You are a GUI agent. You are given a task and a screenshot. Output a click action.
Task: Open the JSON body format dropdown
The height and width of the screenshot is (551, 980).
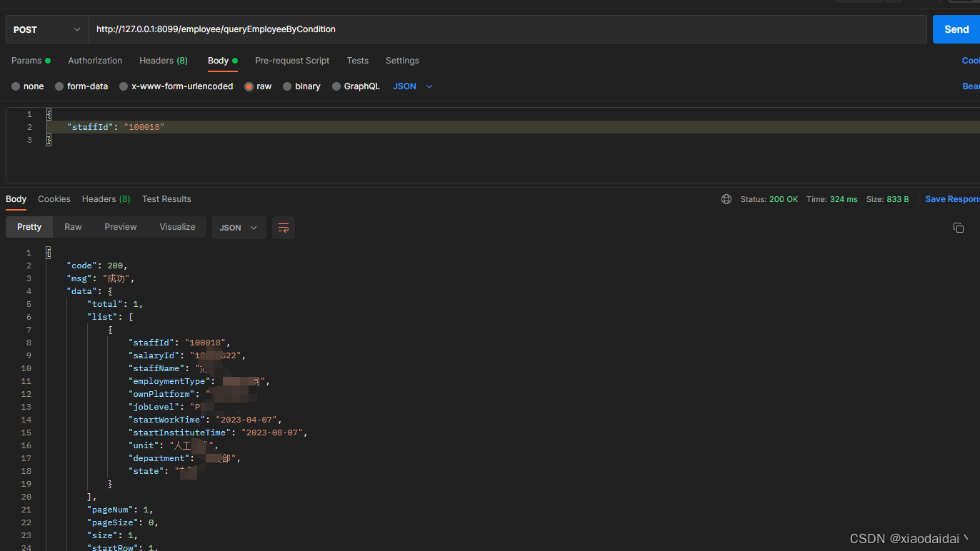tap(413, 86)
